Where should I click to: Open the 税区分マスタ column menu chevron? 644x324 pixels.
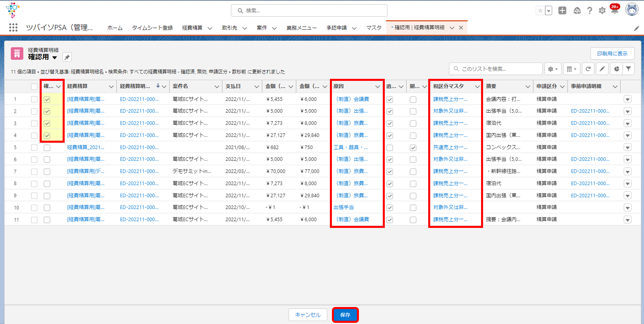477,86
